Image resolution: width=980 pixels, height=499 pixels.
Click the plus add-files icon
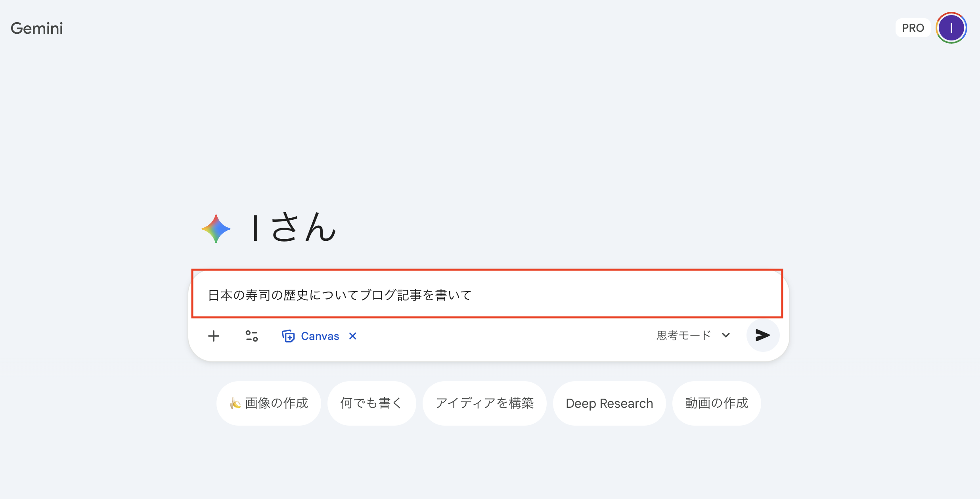point(214,336)
